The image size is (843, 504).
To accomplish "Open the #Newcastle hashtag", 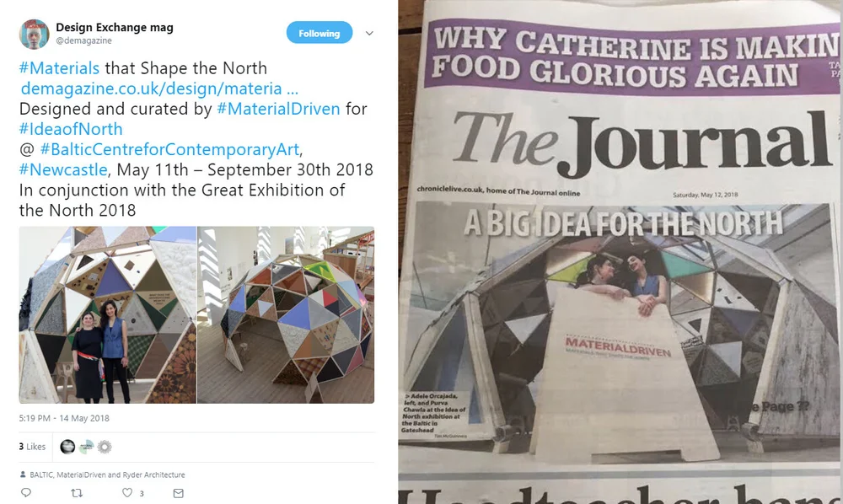I will point(63,169).
